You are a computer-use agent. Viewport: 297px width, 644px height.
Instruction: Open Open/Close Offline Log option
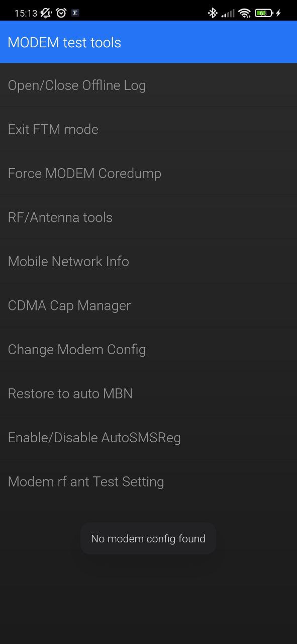(148, 85)
